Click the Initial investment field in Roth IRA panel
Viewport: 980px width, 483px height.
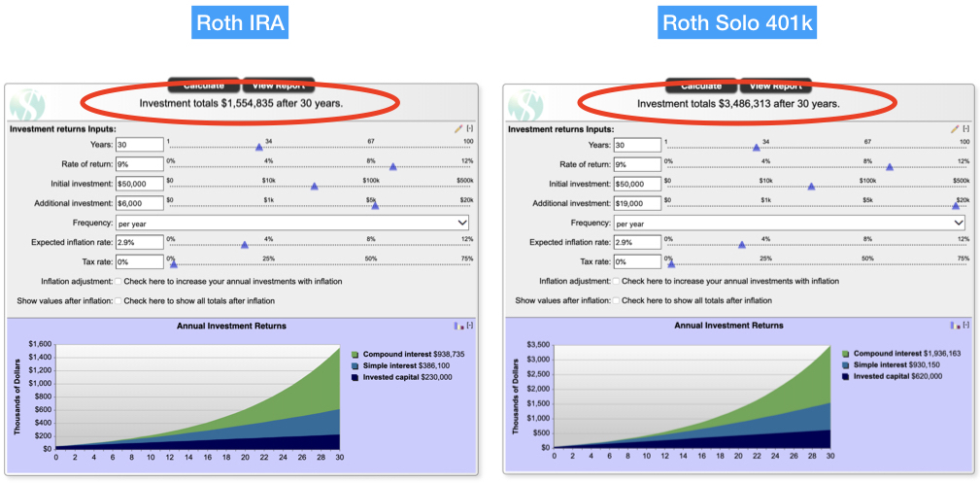[139, 184]
